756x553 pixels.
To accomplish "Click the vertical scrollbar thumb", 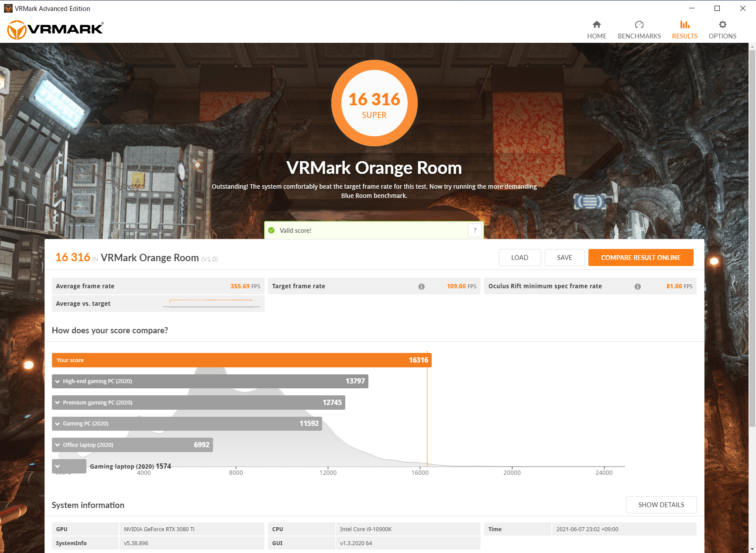I will click(752, 238).
